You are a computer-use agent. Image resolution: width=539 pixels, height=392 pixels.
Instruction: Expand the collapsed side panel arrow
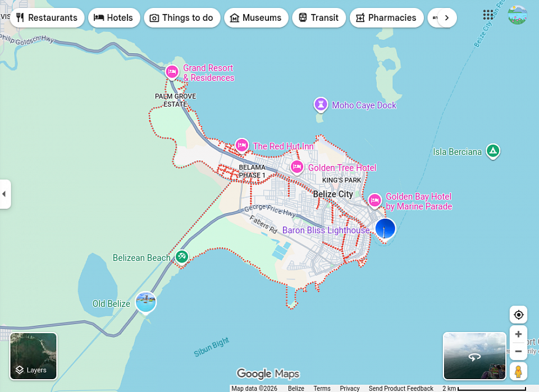(x=4, y=194)
